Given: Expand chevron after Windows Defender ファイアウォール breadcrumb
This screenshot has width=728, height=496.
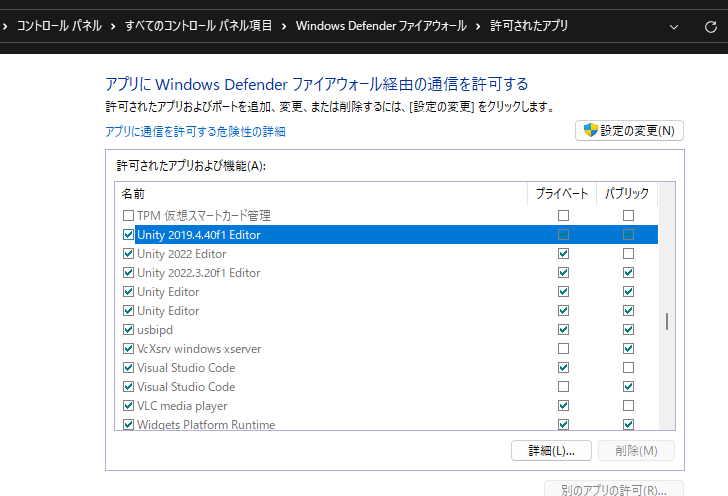Looking at the screenshot, I should (478, 26).
